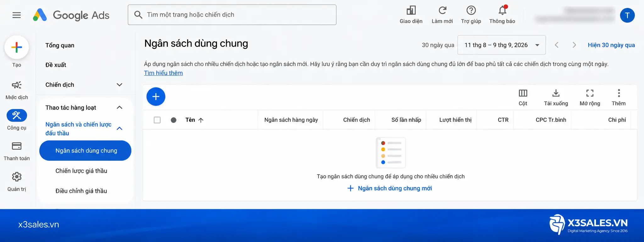Sort by CTR column header

pyautogui.click(x=503, y=120)
